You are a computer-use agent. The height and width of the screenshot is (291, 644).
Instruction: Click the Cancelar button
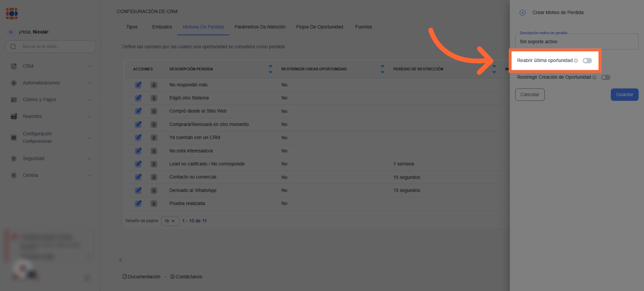click(530, 95)
